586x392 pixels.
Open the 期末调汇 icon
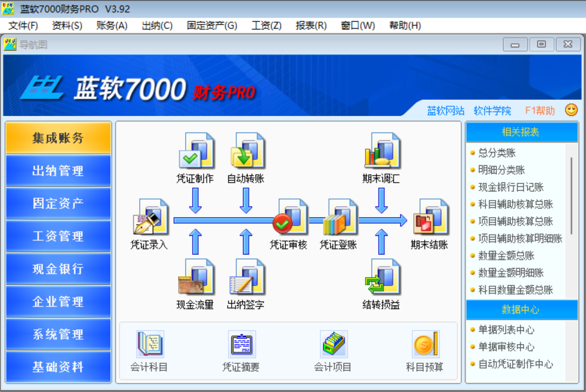coord(381,151)
